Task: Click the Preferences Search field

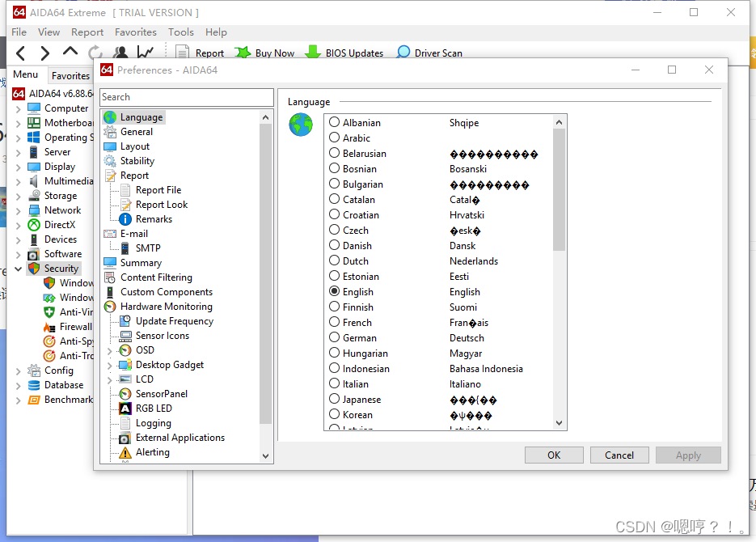Action: pyautogui.click(x=187, y=97)
